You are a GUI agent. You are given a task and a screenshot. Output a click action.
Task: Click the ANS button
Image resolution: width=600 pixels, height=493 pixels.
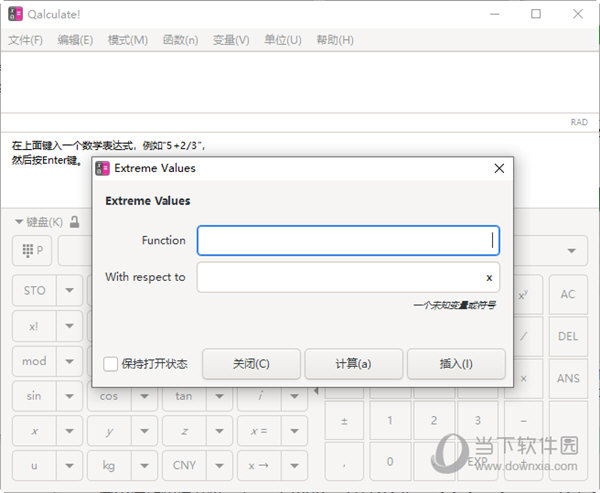pyautogui.click(x=568, y=379)
